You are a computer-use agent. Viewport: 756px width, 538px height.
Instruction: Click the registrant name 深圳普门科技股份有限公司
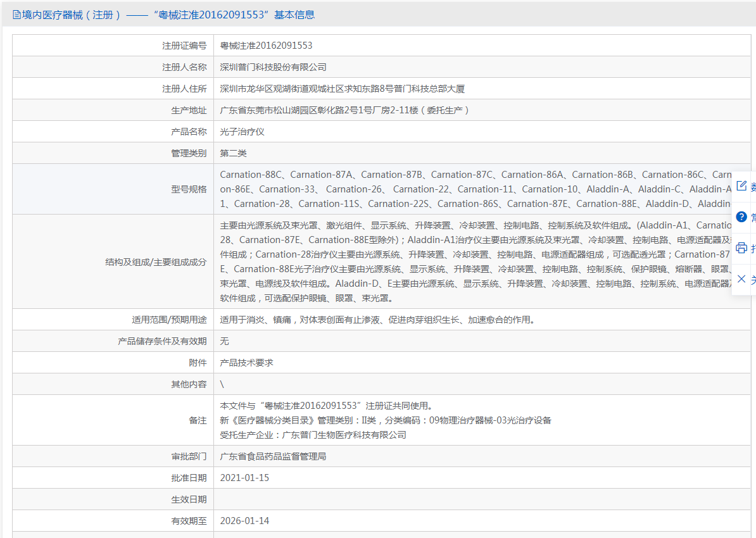[x=273, y=68]
